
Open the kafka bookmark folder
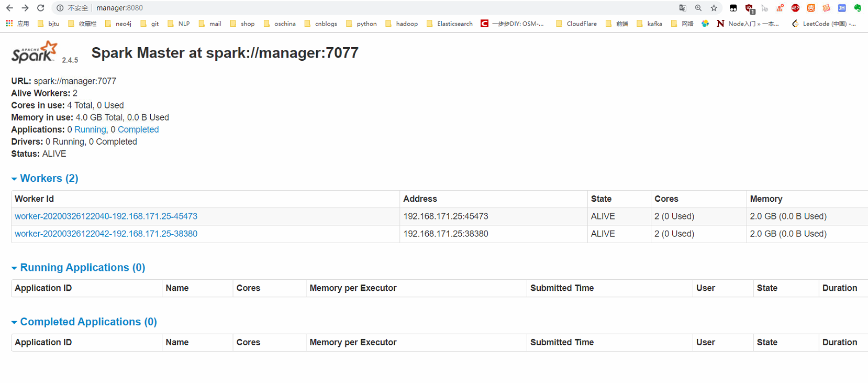click(x=650, y=24)
